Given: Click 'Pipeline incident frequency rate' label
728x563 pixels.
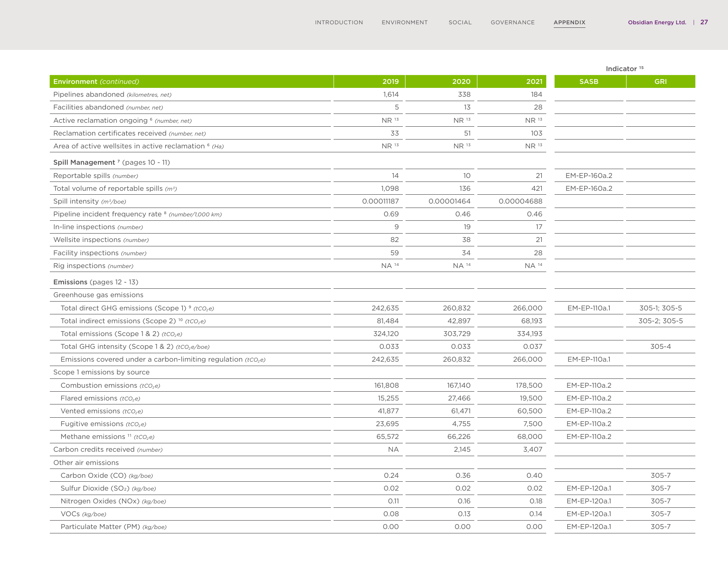Looking at the screenshot, I should click(138, 214).
